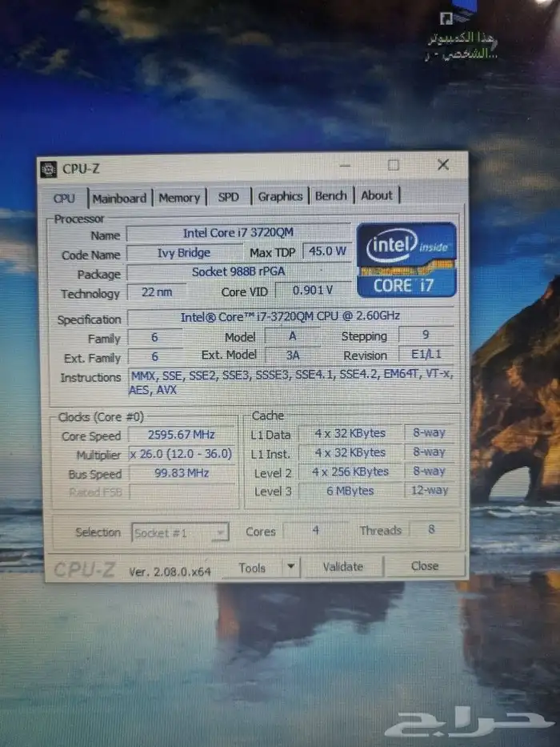The width and height of the screenshot is (560, 747).
Task: Open the Socket #1 selection dropdown
Action: (x=180, y=532)
